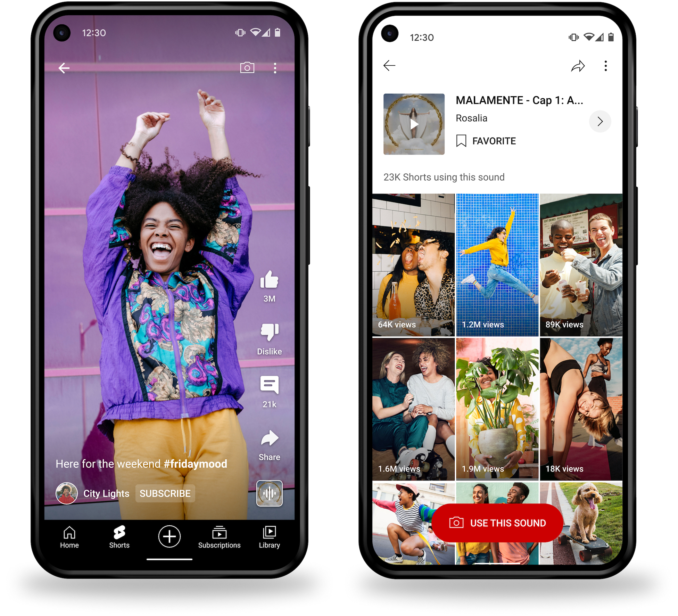This screenshot has height=616, width=678.
Task: Tap the overflow menu icon top right
Action: coord(606,67)
